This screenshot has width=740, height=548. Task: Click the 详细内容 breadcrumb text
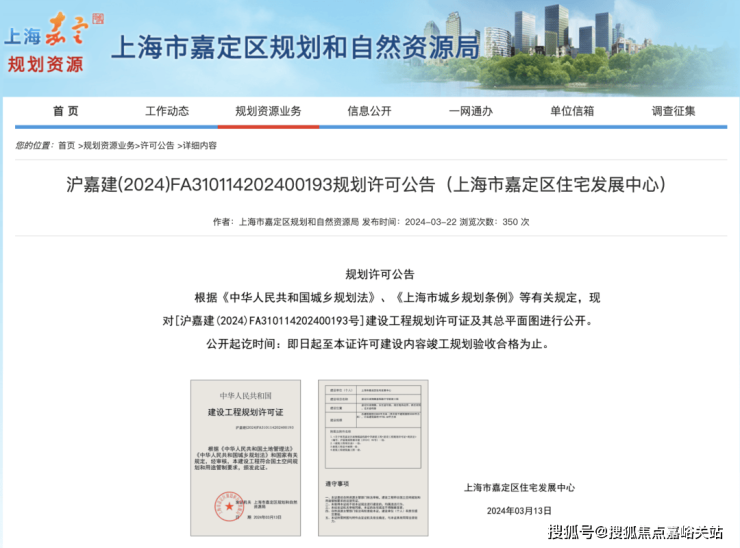click(x=200, y=145)
